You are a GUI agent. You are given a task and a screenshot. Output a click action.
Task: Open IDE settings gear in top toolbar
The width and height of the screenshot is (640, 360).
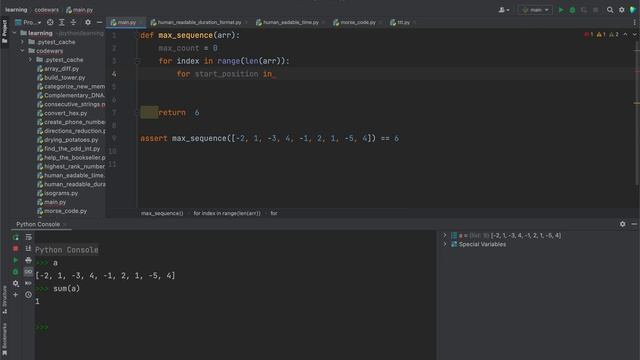pyautogui.click(x=621, y=10)
